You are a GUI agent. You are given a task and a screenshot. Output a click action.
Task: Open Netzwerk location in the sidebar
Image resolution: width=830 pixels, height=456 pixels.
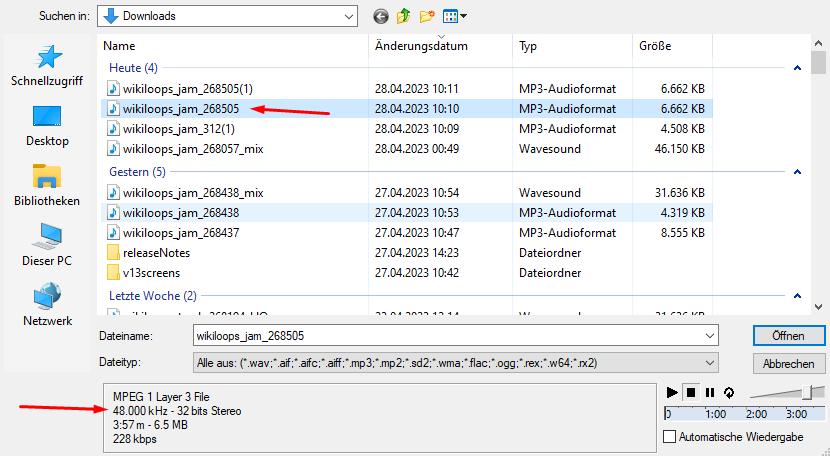(46, 307)
